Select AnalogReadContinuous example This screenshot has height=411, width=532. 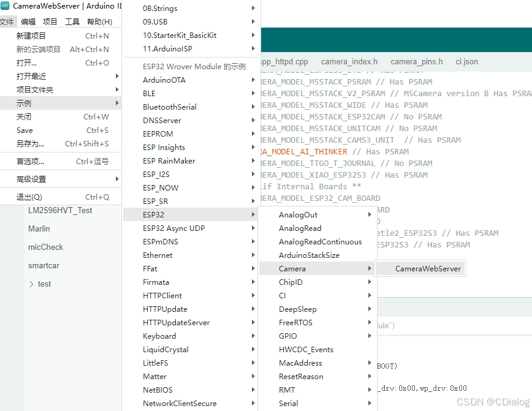317,242
